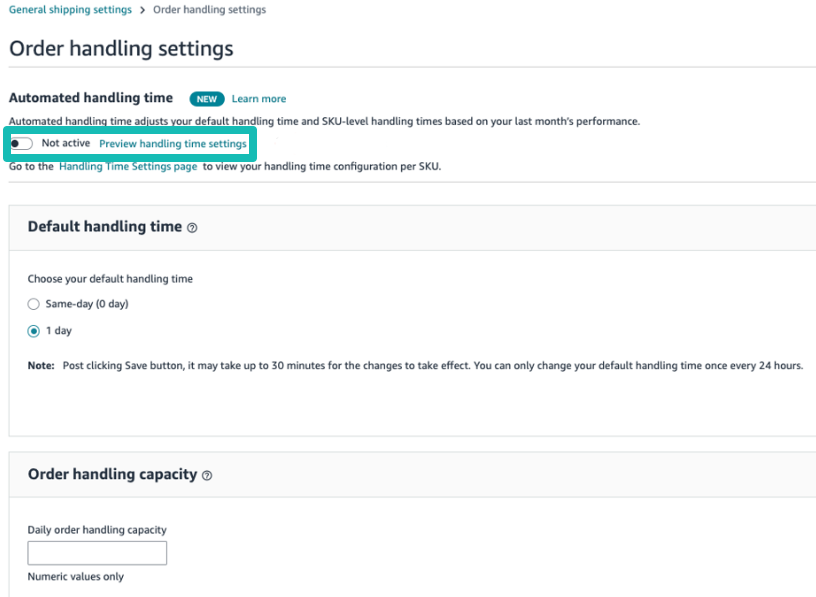This screenshot has height=597, width=816.
Task: Click the Order handling settings breadcrumb entry
Action: click(x=209, y=9)
